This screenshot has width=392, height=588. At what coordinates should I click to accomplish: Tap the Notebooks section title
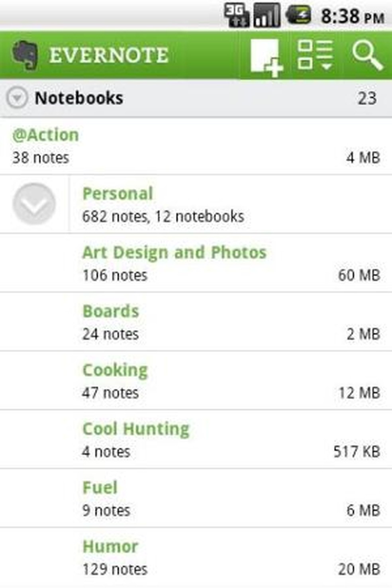[79, 98]
